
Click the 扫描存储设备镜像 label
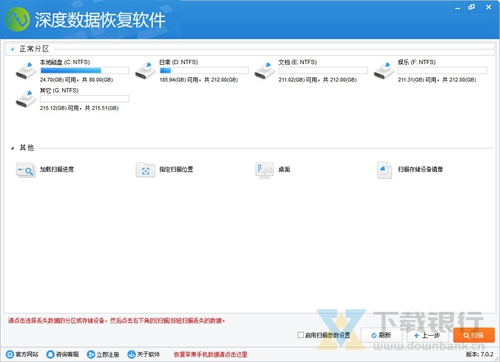tap(421, 170)
